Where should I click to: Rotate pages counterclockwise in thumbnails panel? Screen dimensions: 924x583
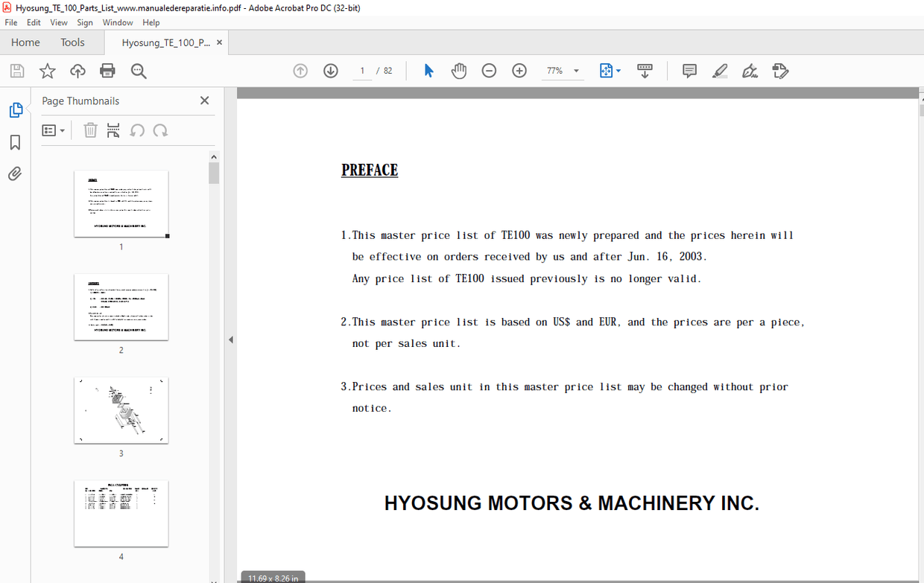pos(138,130)
